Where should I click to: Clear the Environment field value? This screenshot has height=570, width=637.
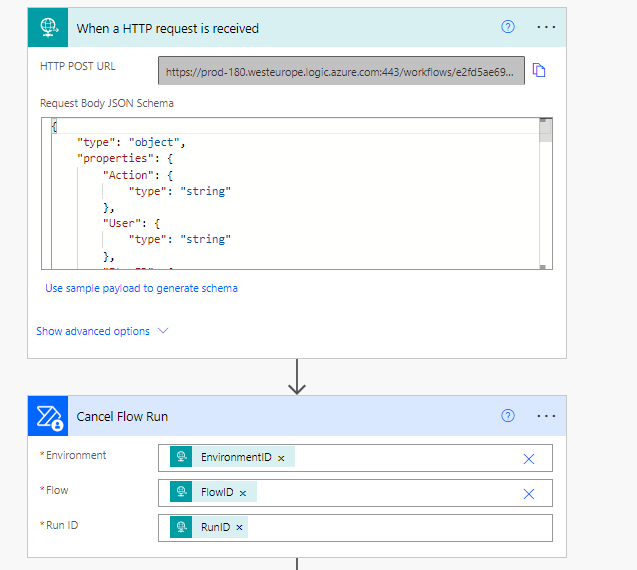[529, 458]
